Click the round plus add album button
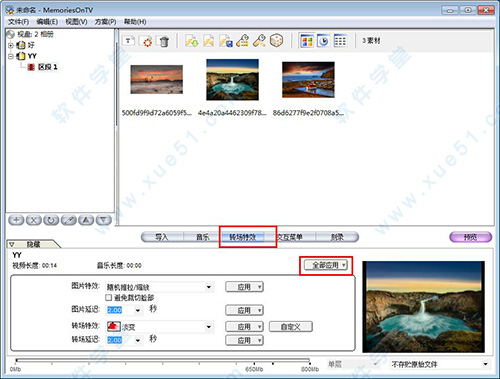Screen dimensions: 500x379 click(16, 220)
